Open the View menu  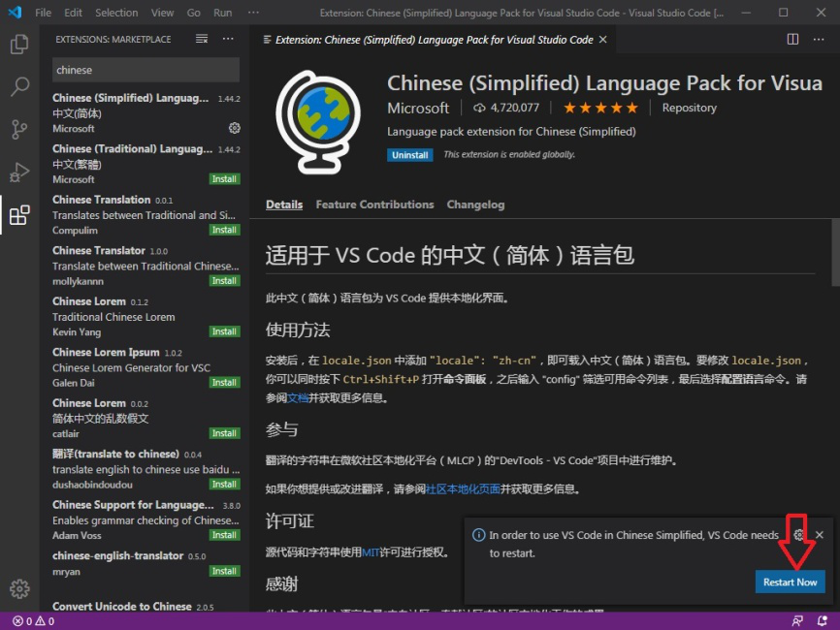[x=162, y=13]
